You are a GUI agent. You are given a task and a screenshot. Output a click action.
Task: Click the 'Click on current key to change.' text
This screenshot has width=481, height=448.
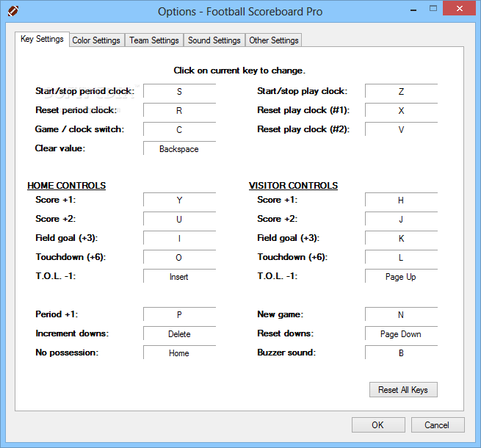pos(239,71)
